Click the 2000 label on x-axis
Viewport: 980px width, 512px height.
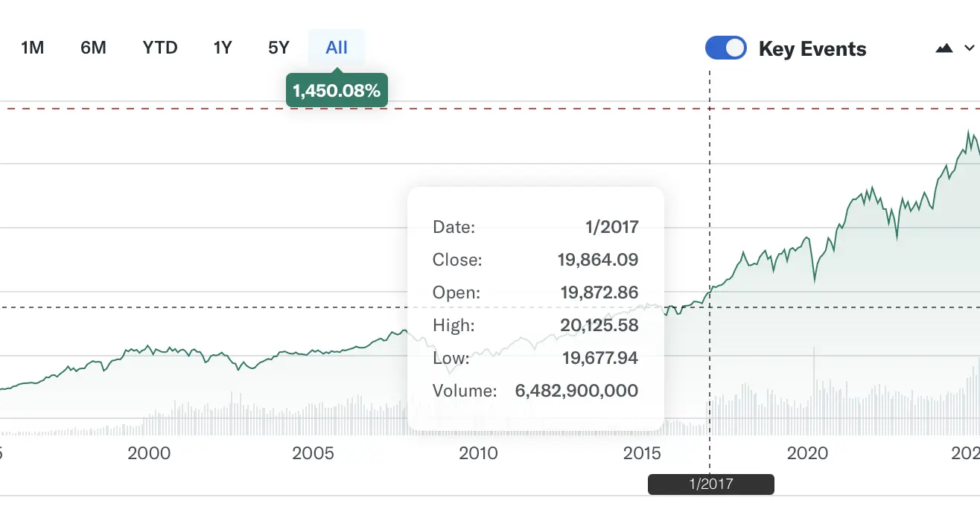149,453
